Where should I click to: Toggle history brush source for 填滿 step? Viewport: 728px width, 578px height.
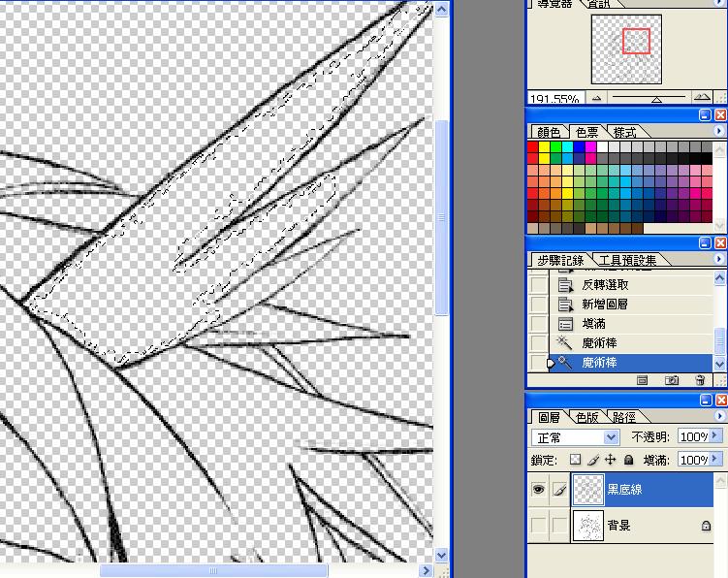tap(539, 324)
